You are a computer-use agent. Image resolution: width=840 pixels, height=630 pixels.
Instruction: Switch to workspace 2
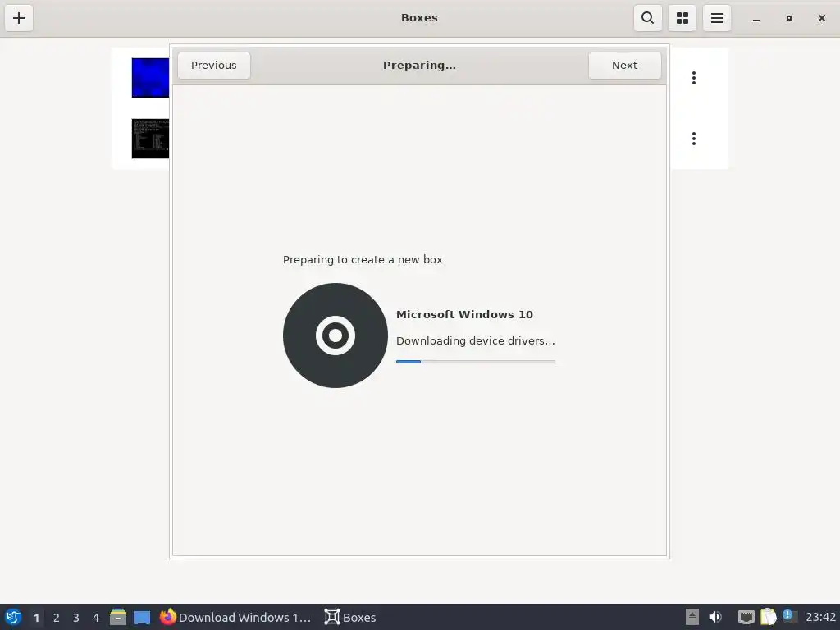[x=57, y=618]
